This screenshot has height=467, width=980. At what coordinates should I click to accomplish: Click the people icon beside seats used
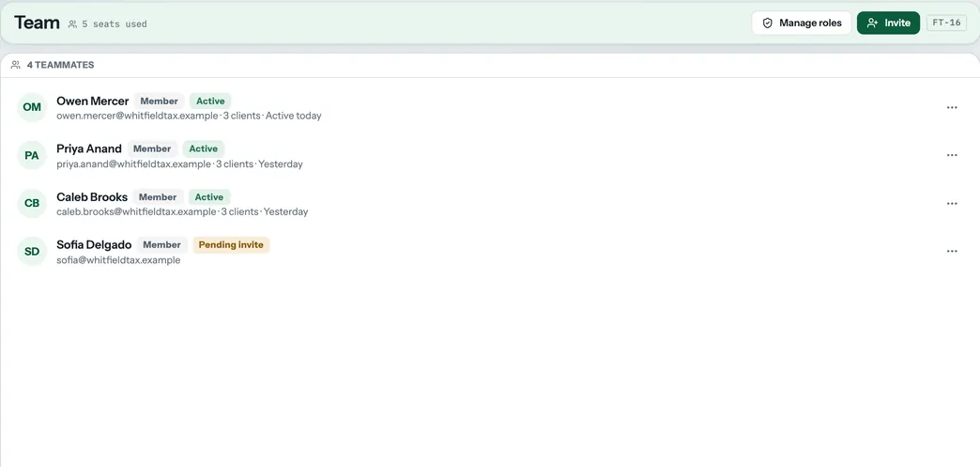tap(72, 23)
